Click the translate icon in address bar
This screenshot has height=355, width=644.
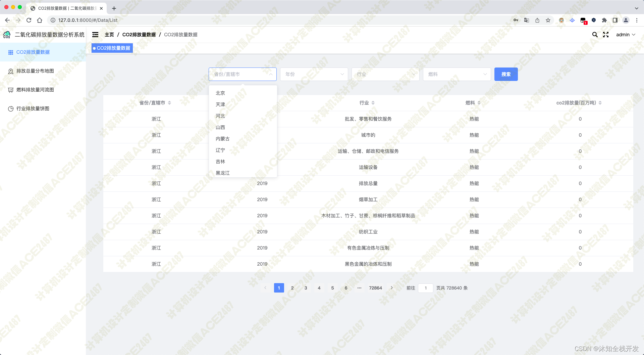(527, 20)
